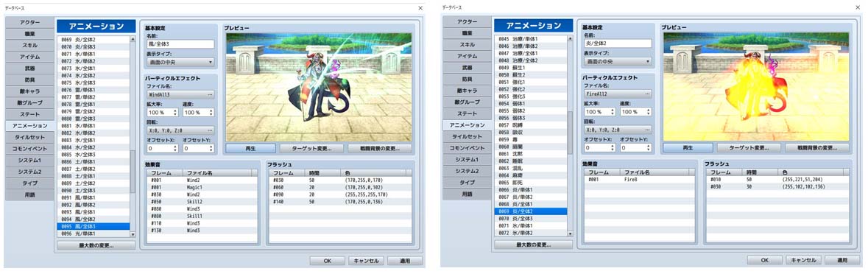Open 敵グループ tab in right database window
The image size is (868, 274).
coord(467,102)
